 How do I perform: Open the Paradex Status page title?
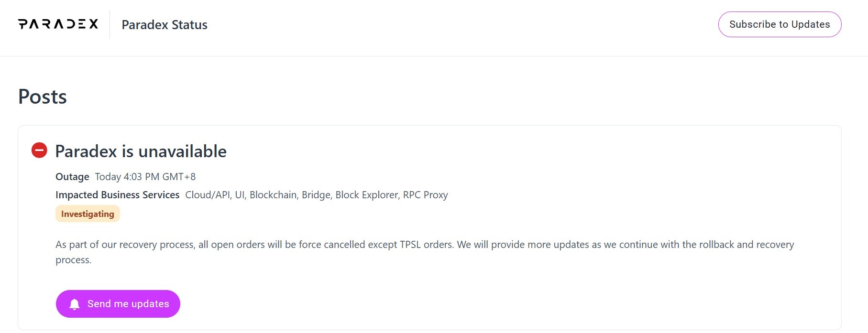165,25
